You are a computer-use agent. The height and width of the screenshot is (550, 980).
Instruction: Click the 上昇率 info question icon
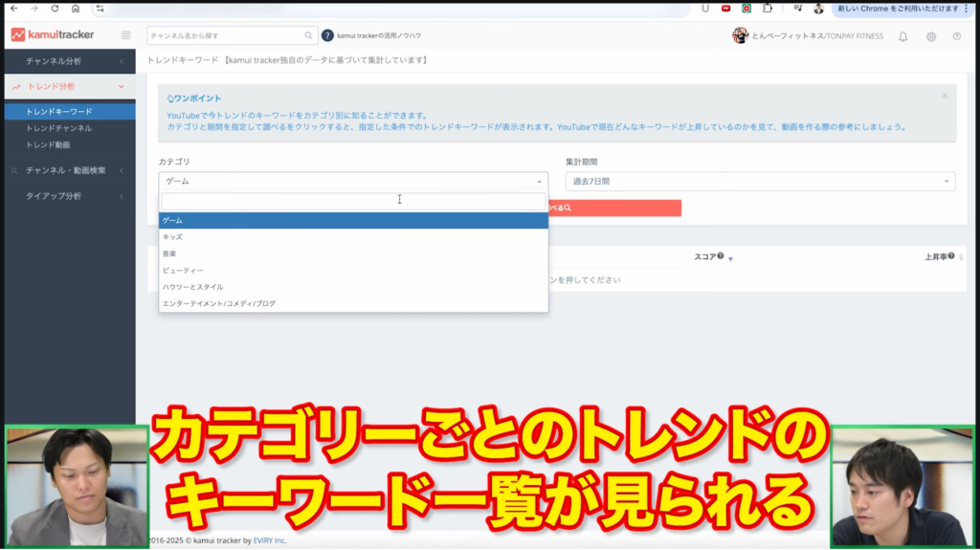951,255
